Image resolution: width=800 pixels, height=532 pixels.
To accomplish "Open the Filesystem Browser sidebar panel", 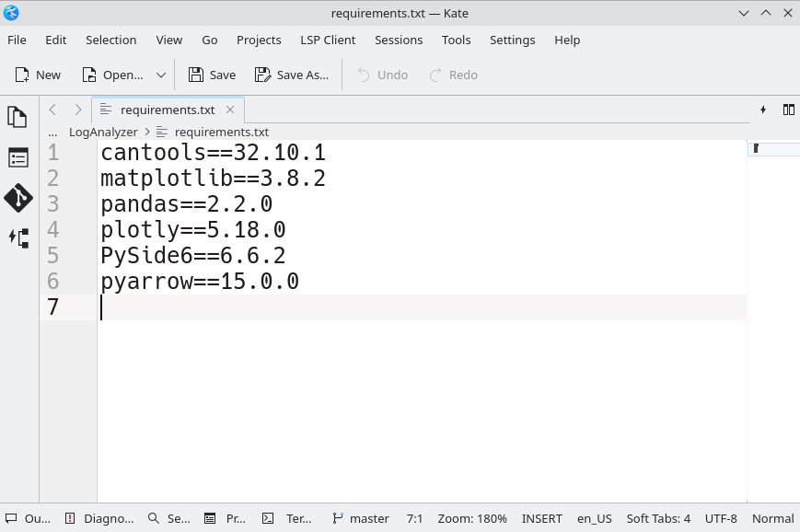I will (17, 157).
